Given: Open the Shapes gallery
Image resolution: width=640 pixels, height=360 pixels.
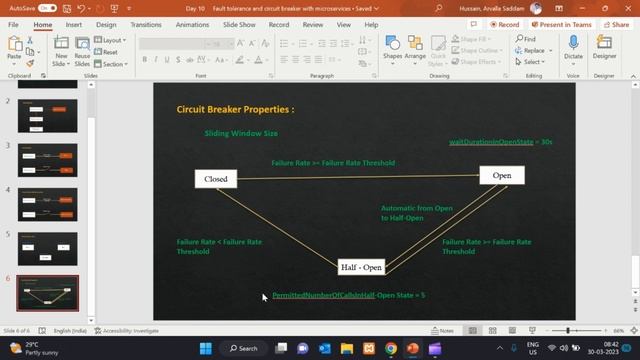Looking at the screenshot, I should click(x=393, y=51).
